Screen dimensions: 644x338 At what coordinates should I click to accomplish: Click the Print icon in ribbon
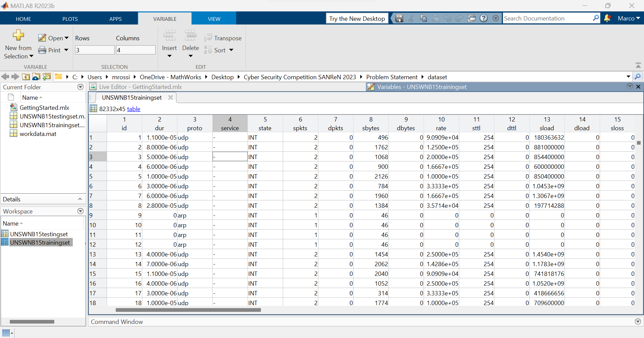42,50
